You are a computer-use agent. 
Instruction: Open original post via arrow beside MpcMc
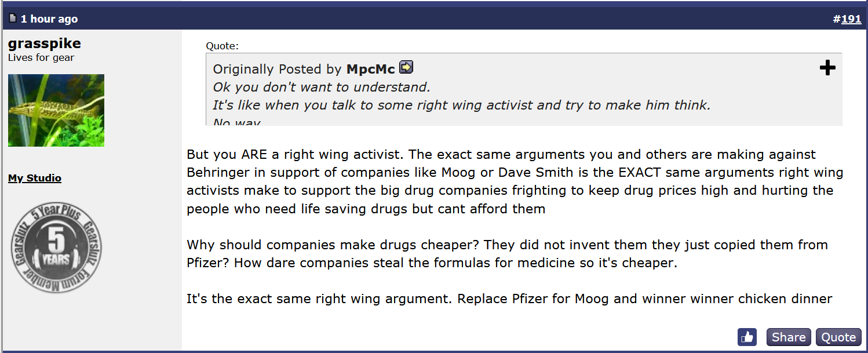click(406, 67)
